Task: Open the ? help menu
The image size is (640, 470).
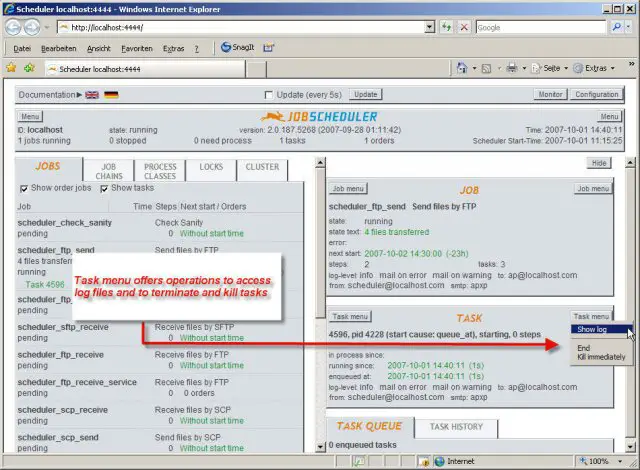Action: [x=197, y=49]
